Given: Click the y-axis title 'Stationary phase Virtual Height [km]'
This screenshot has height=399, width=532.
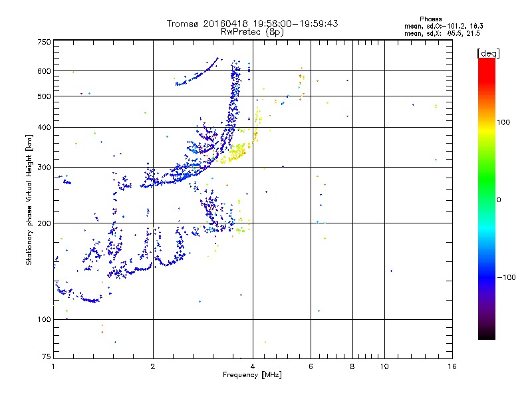Looking at the screenshot, I should click(x=29, y=199).
